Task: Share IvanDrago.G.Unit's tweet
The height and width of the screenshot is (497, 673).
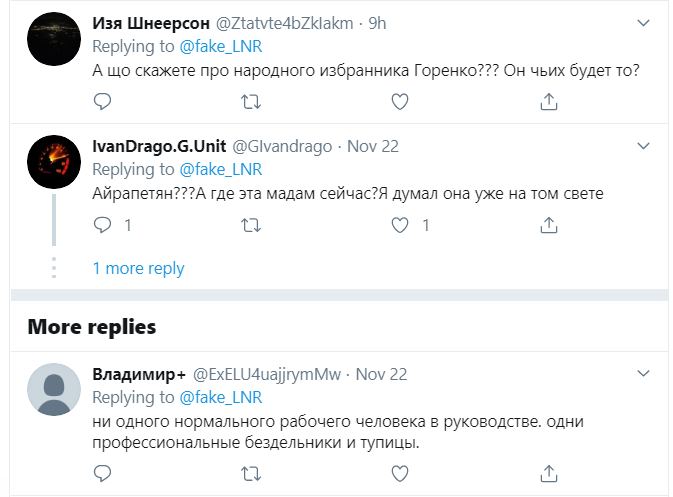Action: (548, 225)
